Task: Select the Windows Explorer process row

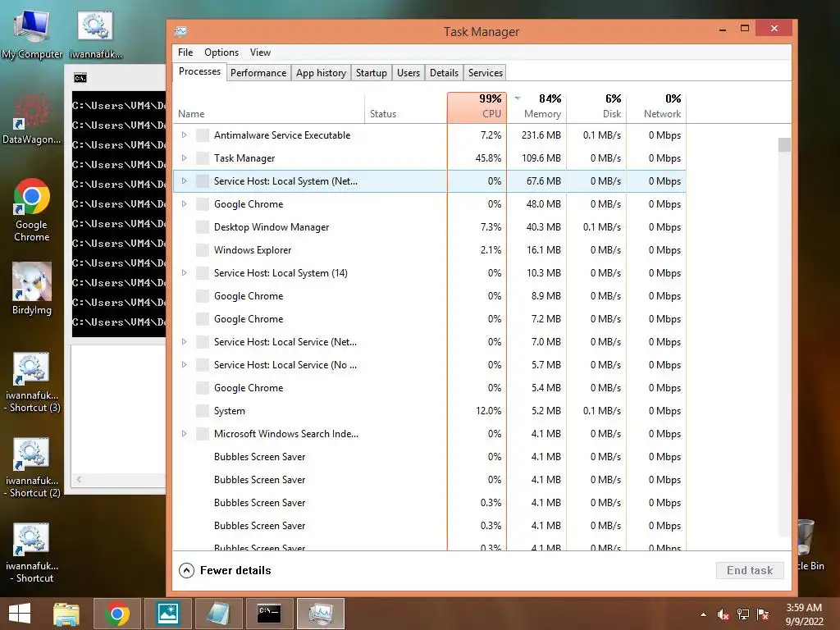Action: (430, 250)
